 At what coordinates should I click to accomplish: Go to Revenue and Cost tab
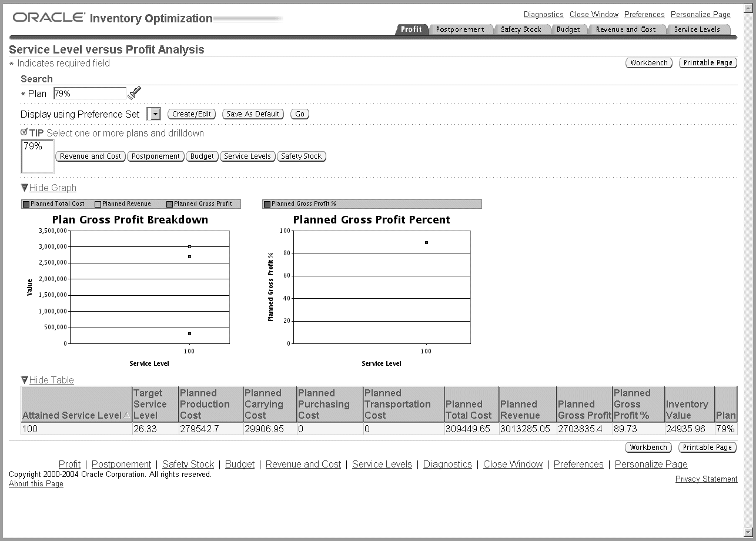pyautogui.click(x=625, y=29)
